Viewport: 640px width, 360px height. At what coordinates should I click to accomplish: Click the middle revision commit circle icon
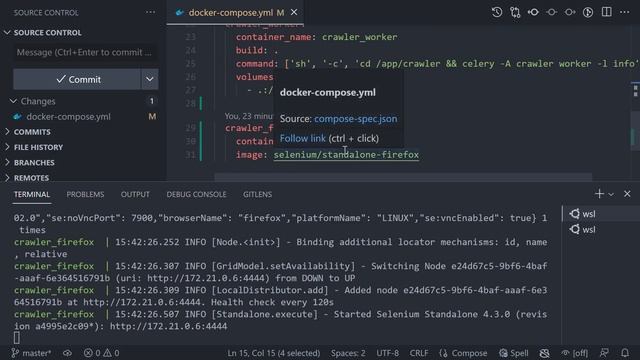click(551, 12)
